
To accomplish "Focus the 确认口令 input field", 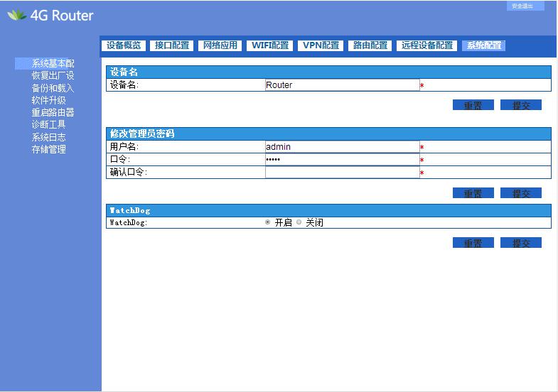I will pos(342,173).
